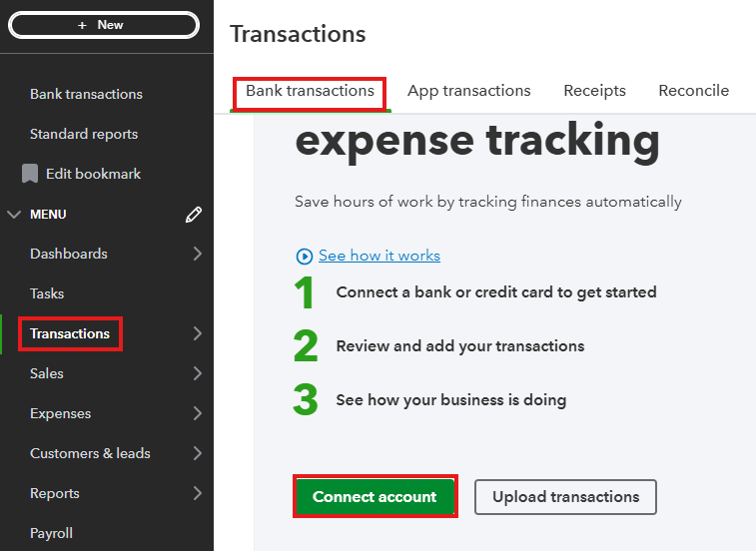Image resolution: width=756 pixels, height=551 pixels.
Task: Open Tasks in the left menu
Action: coord(47,293)
